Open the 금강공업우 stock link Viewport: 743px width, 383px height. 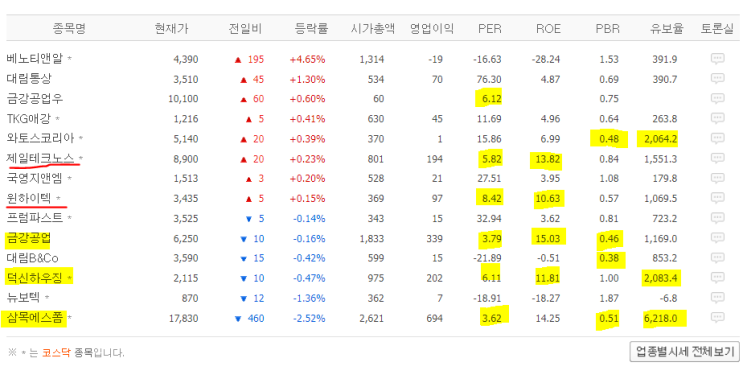(35, 99)
